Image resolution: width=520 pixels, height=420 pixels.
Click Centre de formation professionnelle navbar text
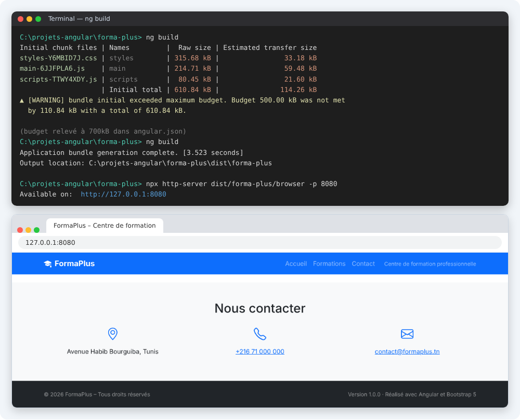tap(430, 264)
